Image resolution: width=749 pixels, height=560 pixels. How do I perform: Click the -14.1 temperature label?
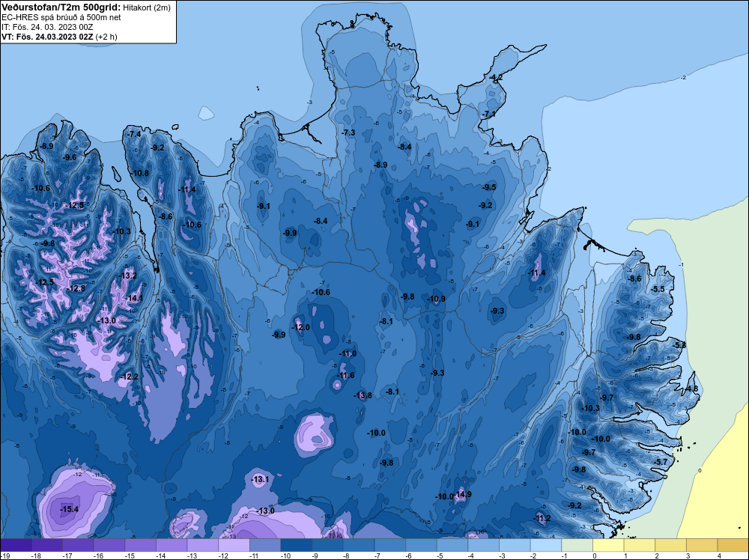point(133,299)
